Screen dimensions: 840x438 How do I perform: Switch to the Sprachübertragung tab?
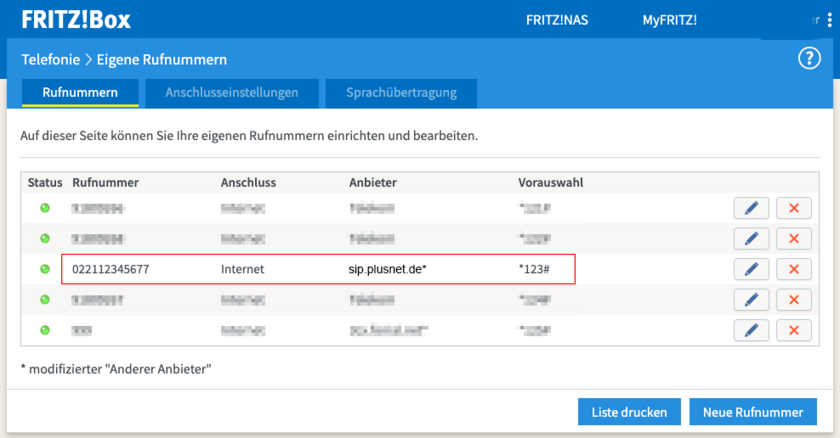click(x=401, y=93)
